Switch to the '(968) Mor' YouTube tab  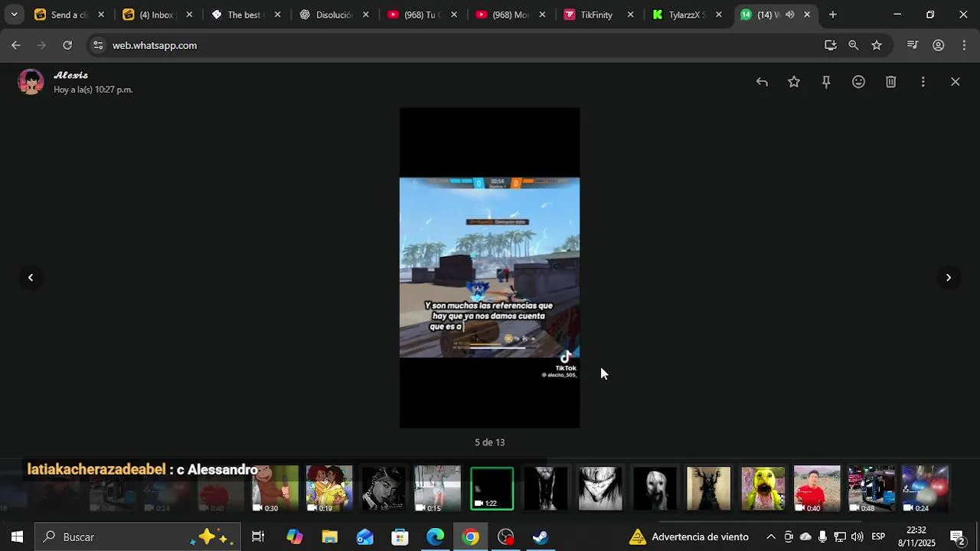point(510,15)
